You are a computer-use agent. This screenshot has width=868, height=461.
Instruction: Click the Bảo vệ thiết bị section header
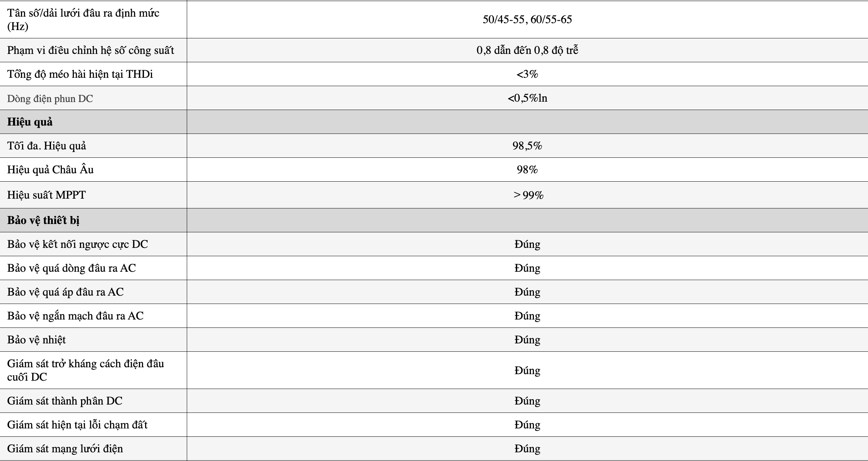click(43, 220)
